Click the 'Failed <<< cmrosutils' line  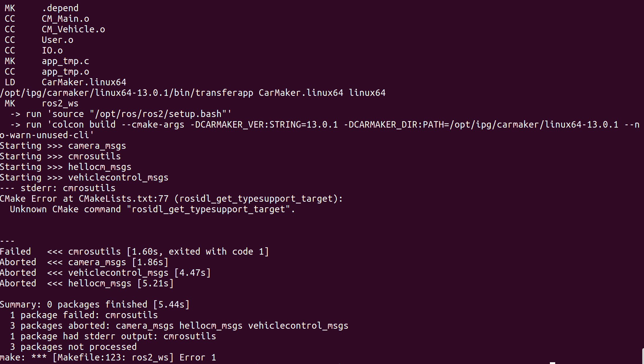pos(134,252)
